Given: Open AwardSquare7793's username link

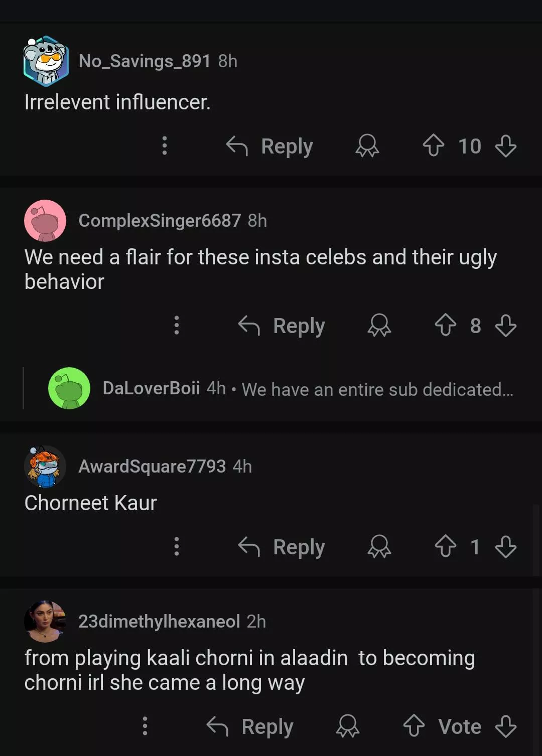Looking at the screenshot, I should click(x=152, y=467).
